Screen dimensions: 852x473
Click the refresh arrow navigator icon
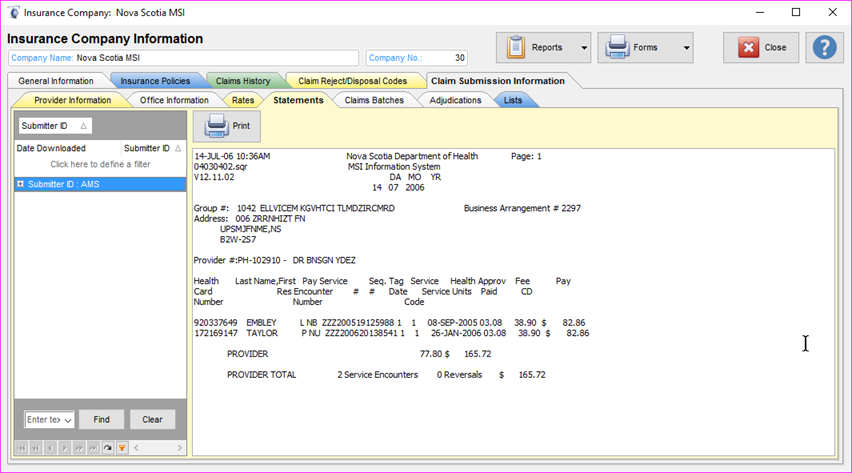[108, 448]
